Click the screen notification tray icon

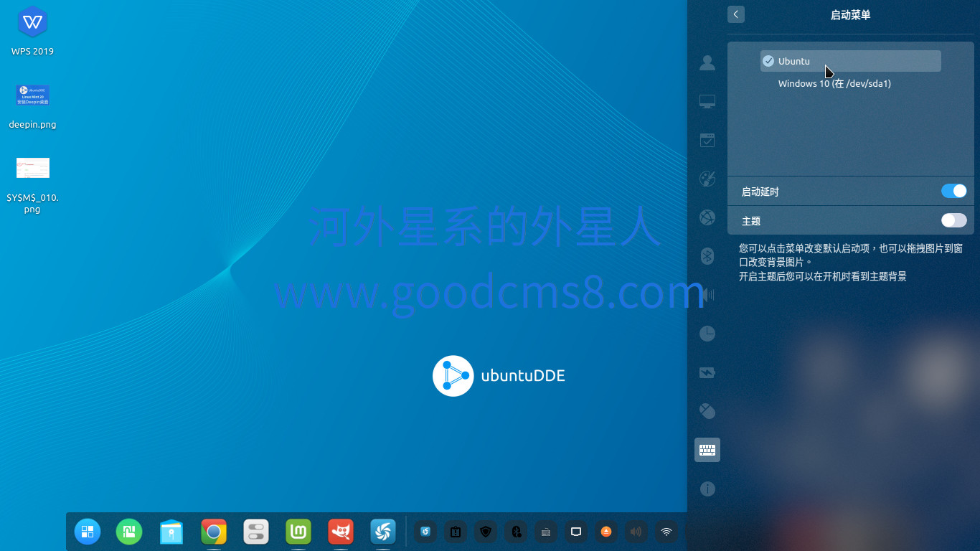(x=576, y=532)
